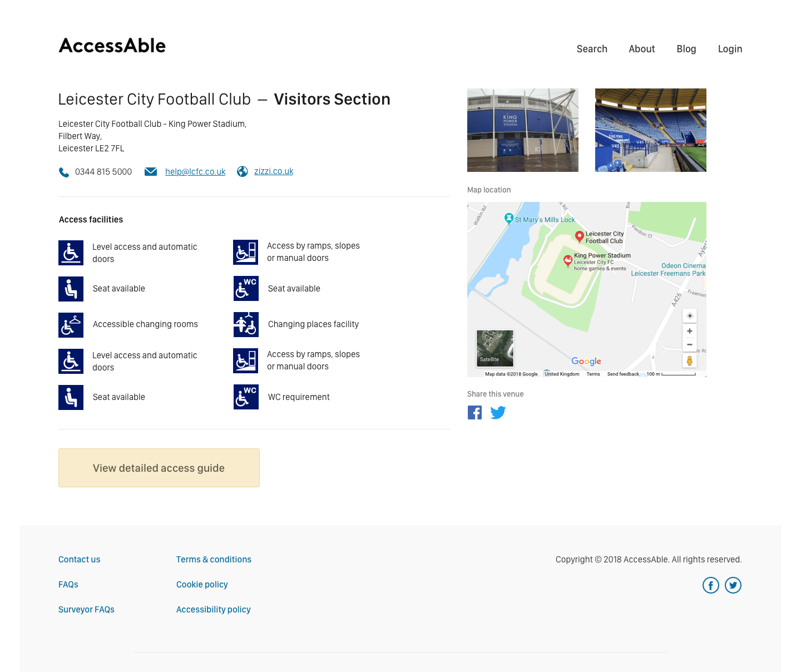The width and height of the screenshot is (801, 672).
Task: Click the AccessAble logo
Action: (x=112, y=46)
